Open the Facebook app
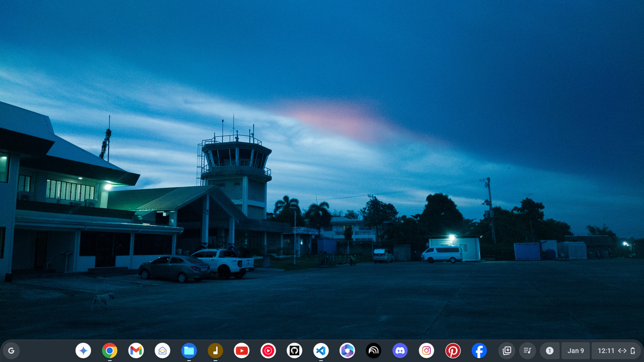 point(479,351)
